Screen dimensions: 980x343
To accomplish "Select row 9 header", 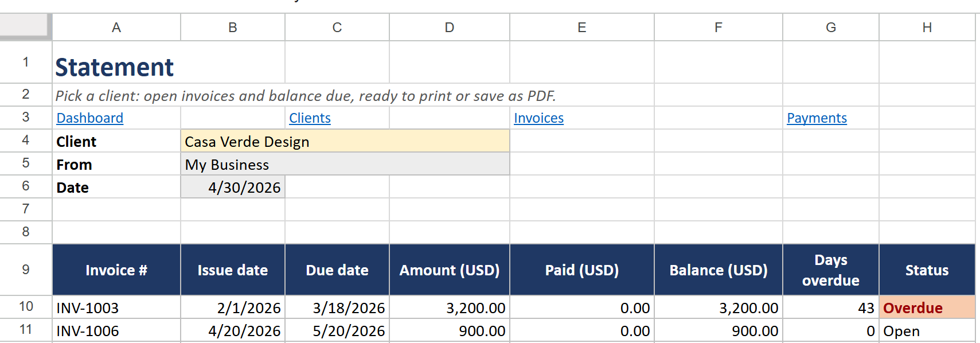I will coord(26,270).
